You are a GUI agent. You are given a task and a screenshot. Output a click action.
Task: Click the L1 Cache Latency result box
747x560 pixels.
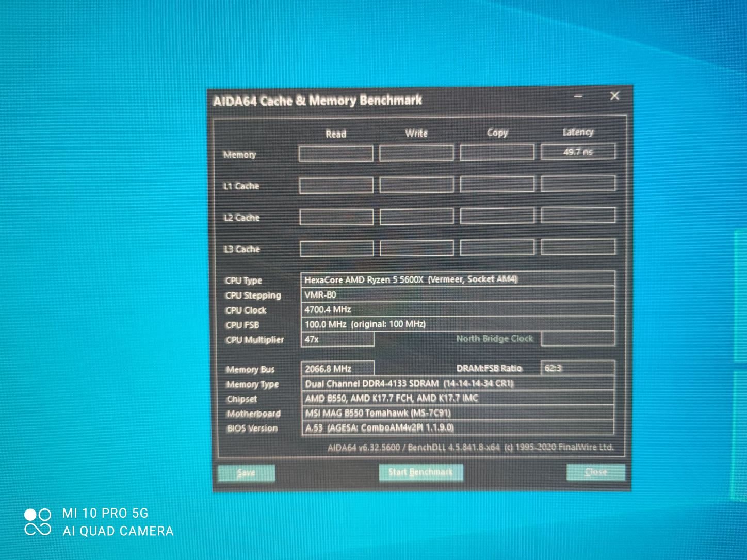tap(578, 184)
